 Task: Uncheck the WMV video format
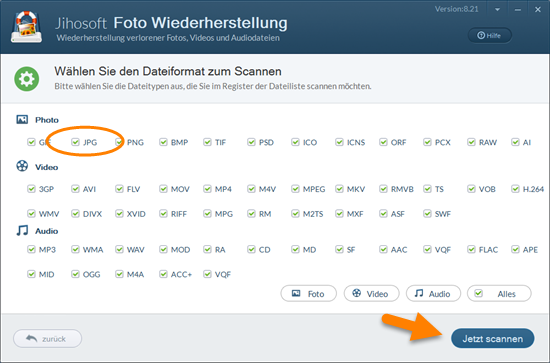click(x=31, y=214)
